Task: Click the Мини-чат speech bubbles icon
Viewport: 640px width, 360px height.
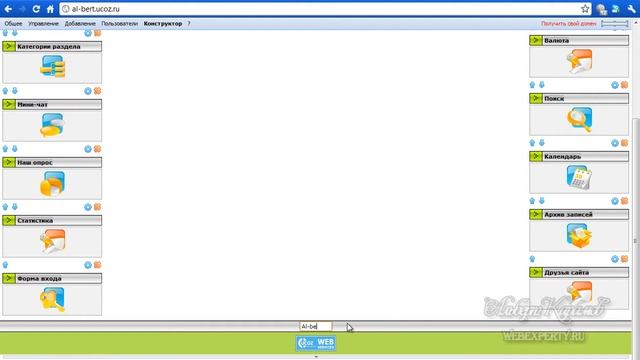Action: [52, 124]
